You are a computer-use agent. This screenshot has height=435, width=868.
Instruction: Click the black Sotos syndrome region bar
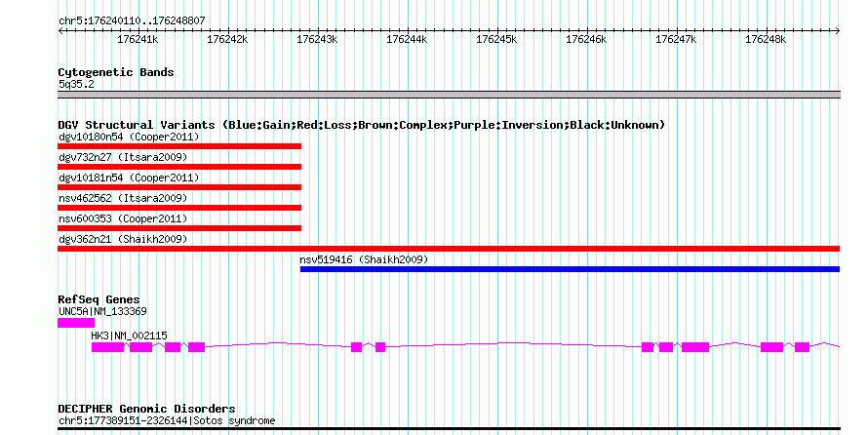coord(449,429)
